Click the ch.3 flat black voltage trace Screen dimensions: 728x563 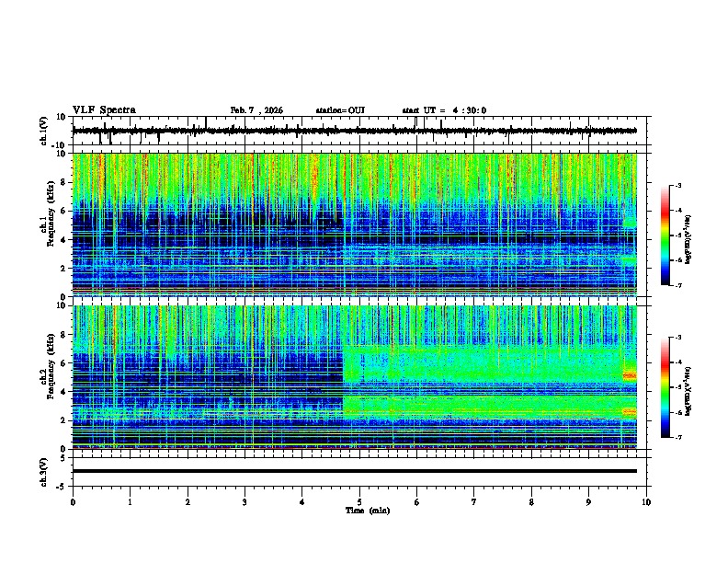[x=355, y=471]
